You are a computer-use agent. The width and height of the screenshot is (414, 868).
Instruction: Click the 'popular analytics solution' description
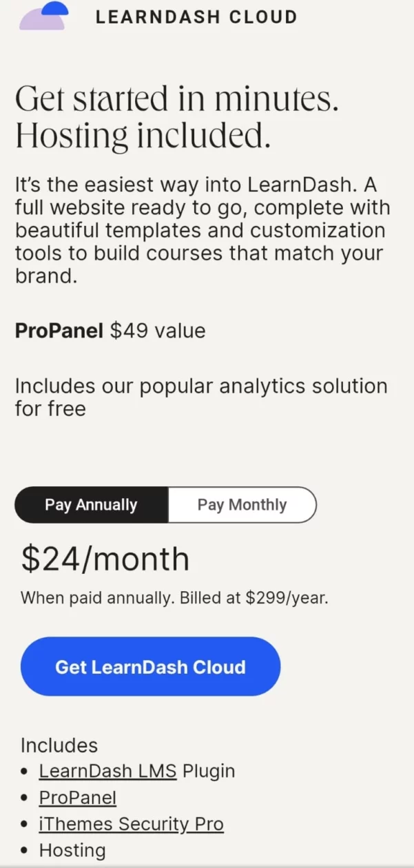tap(201, 397)
